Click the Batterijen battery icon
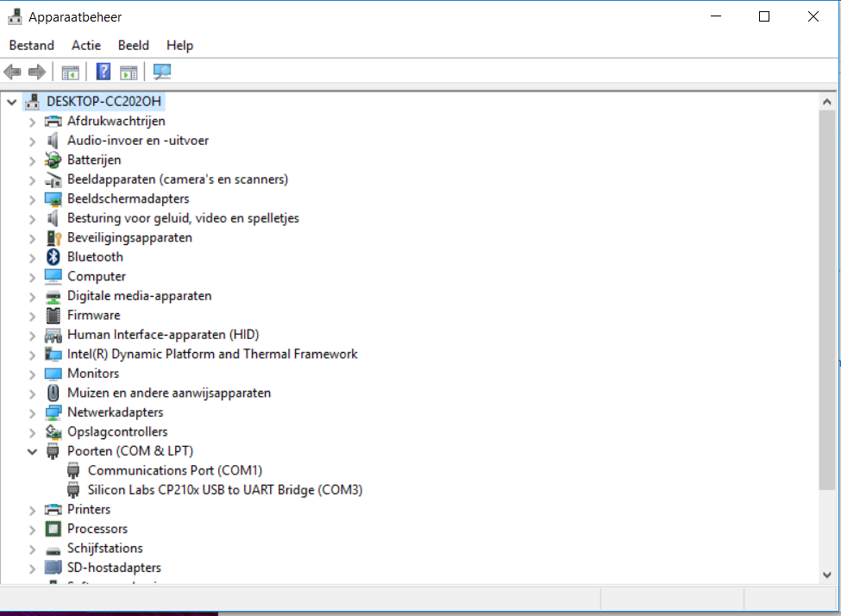Image resolution: width=841 pixels, height=616 pixels. click(53, 160)
